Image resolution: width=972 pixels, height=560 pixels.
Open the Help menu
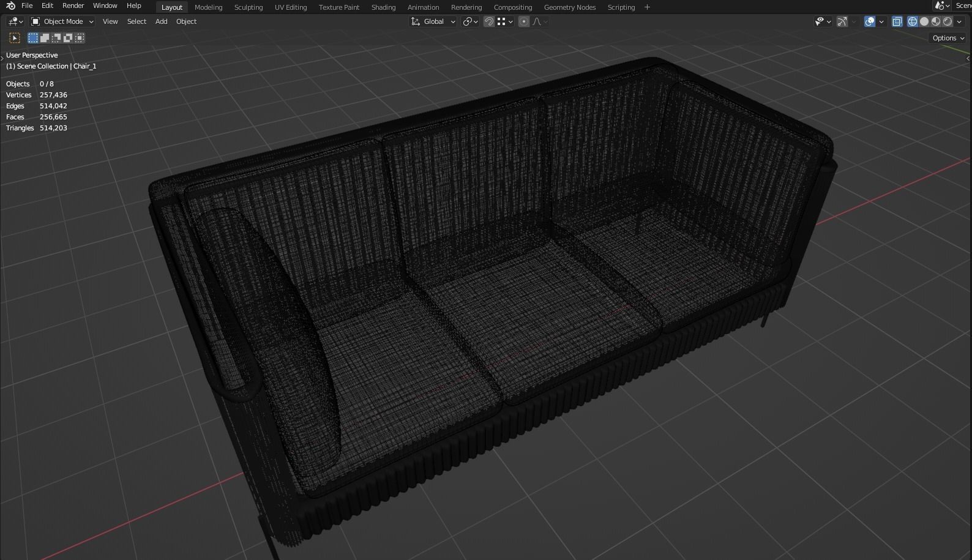[133, 6]
